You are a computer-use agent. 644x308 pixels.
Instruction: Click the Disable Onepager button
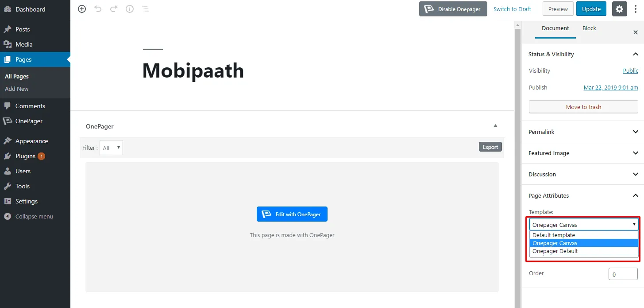(453, 9)
